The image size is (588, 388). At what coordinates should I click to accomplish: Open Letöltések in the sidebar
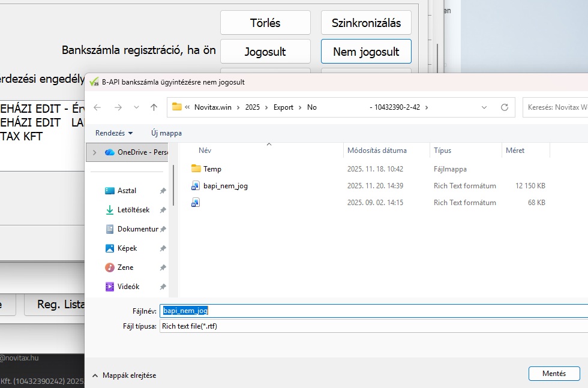133,210
